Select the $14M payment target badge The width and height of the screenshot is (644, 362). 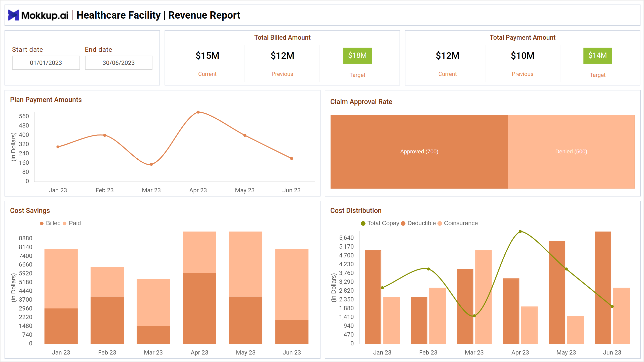[x=598, y=56]
